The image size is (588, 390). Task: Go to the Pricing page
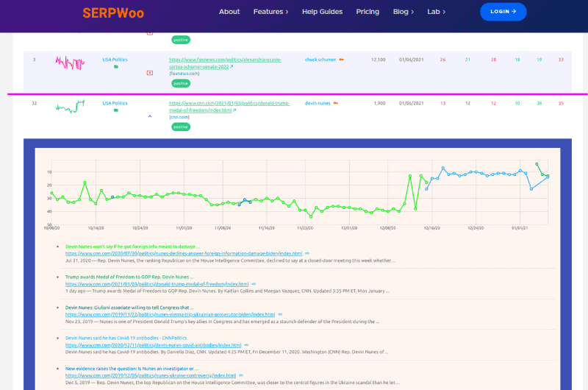click(x=367, y=12)
